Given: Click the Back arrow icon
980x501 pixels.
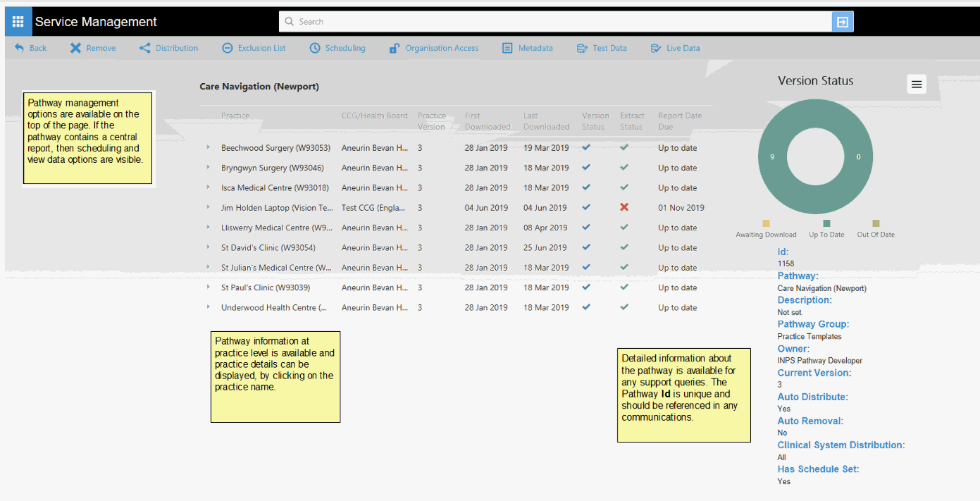Looking at the screenshot, I should [x=20, y=48].
